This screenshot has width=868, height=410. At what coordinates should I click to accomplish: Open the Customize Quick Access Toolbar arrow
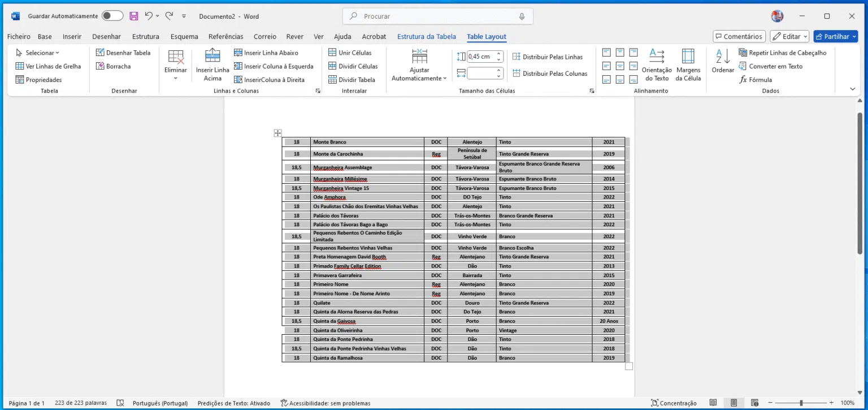[x=184, y=16]
